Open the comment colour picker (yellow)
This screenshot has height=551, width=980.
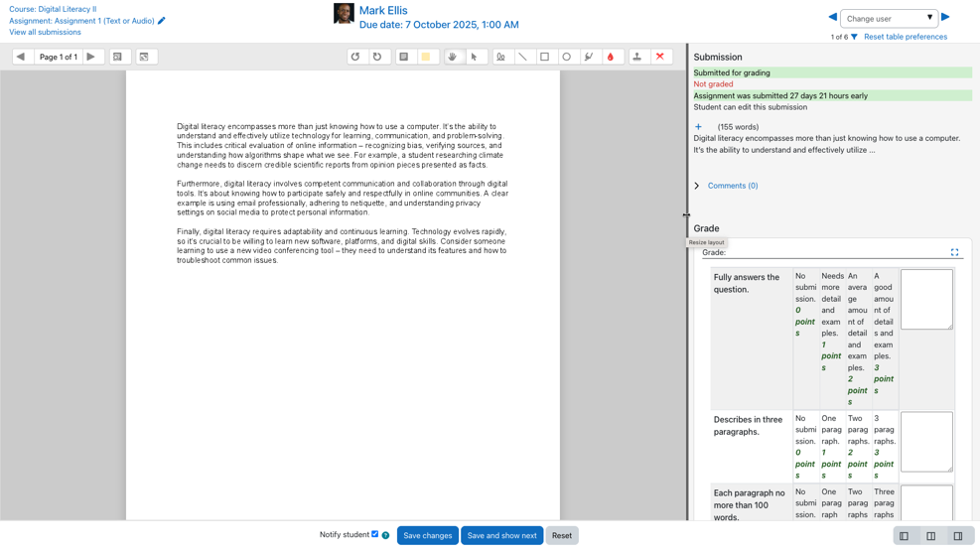coord(426,57)
